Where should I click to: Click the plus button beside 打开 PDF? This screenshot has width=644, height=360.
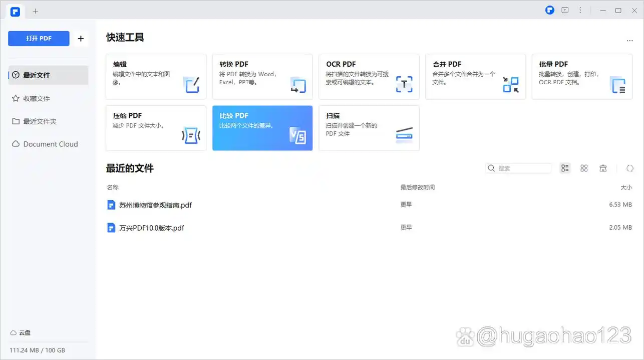point(81,39)
